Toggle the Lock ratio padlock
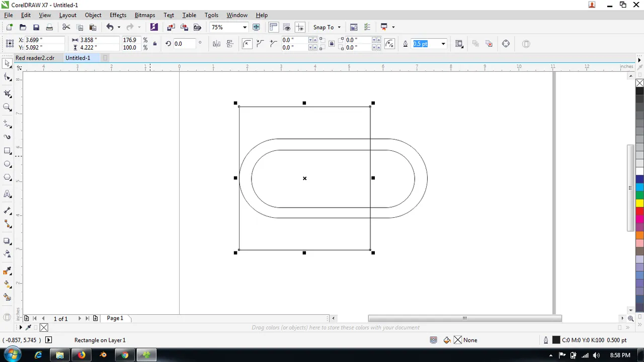644x362 pixels. tap(154, 44)
